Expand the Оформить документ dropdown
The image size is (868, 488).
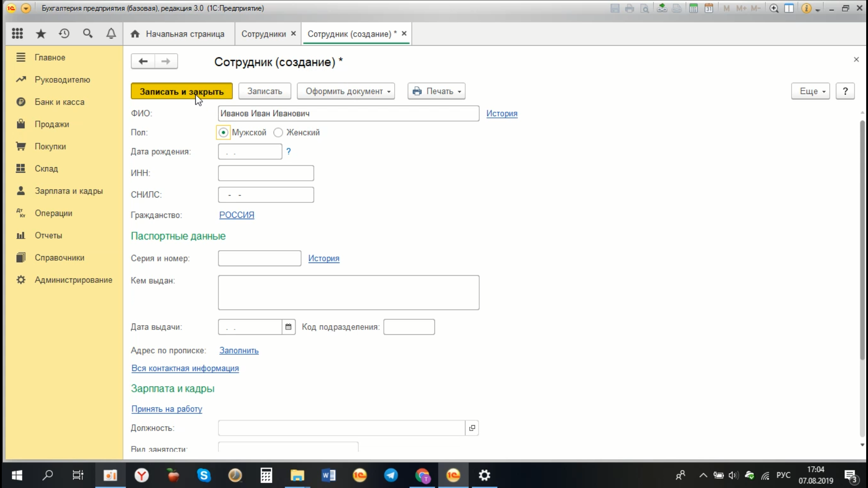coord(346,91)
